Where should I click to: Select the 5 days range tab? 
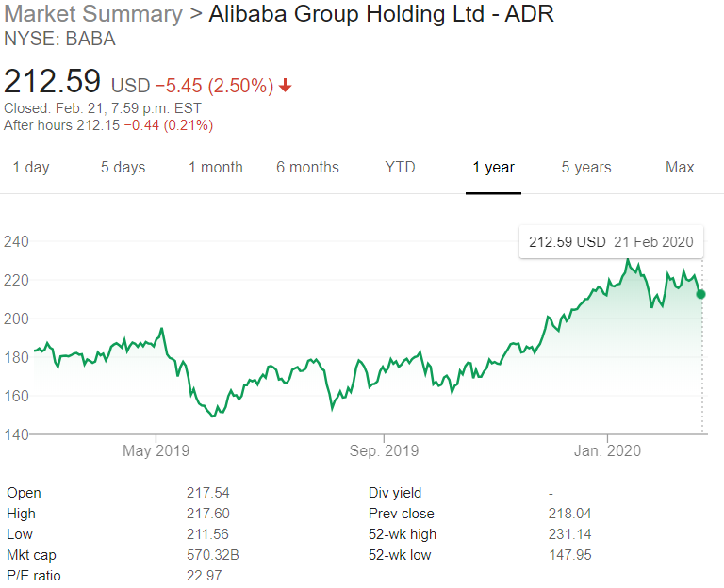pyautogui.click(x=123, y=168)
